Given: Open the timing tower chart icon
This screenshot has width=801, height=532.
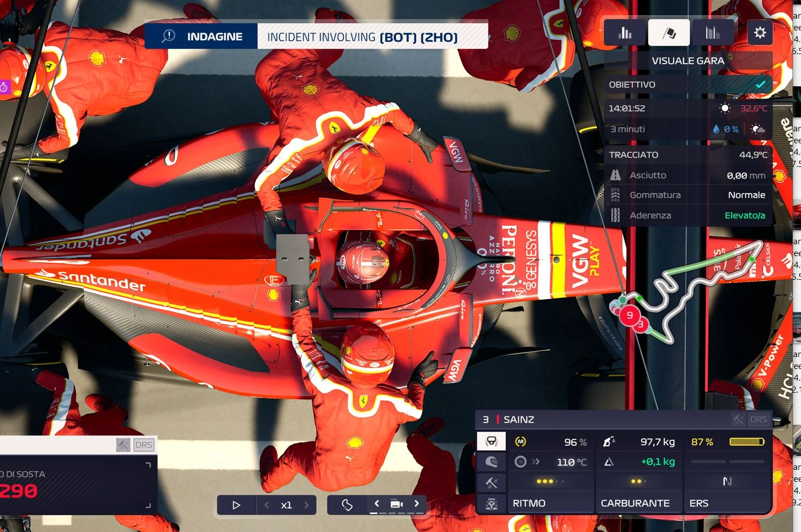Looking at the screenshot, I should [x=712, y=32].
